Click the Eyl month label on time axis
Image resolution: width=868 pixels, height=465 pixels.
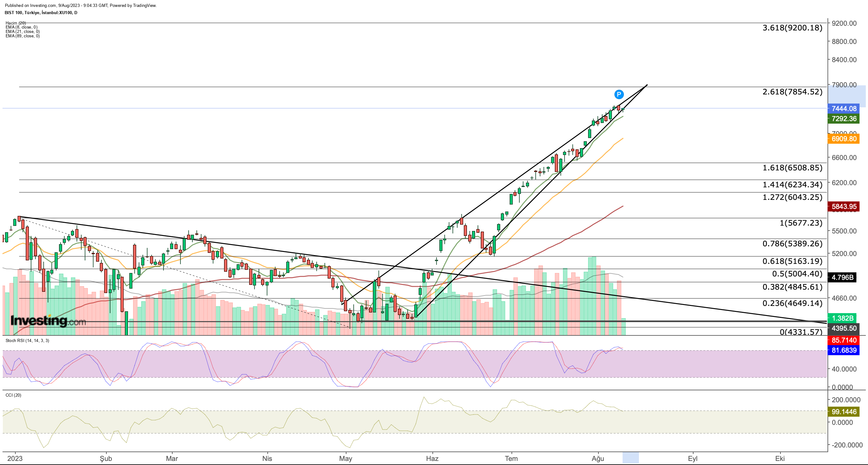(693, 459)
